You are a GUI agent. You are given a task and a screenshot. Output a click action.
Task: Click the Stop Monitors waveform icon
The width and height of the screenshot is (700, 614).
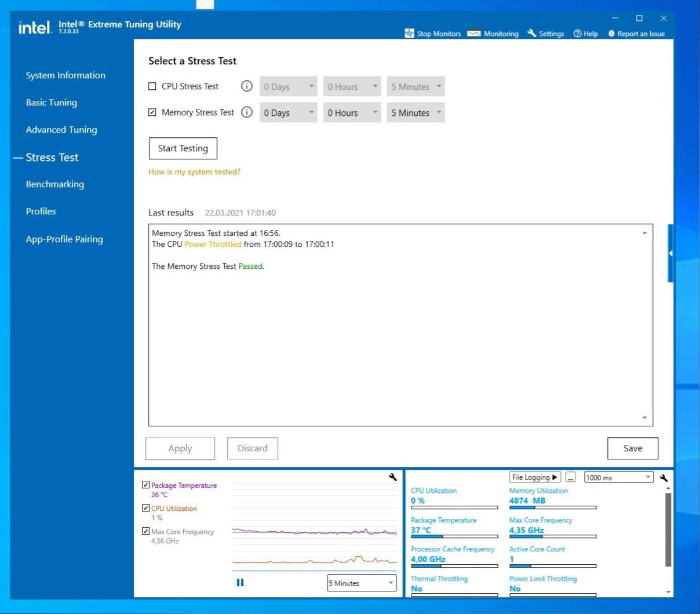[x=409, y=34]
